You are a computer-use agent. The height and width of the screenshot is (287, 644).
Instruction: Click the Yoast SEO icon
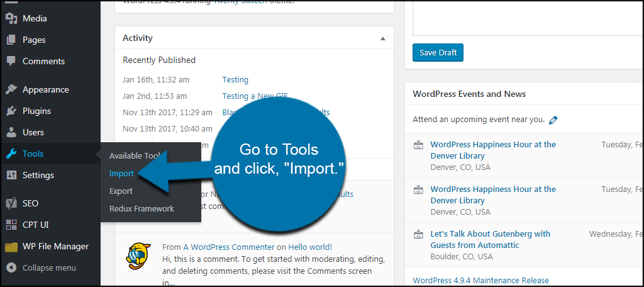click(x=11, y=203)
